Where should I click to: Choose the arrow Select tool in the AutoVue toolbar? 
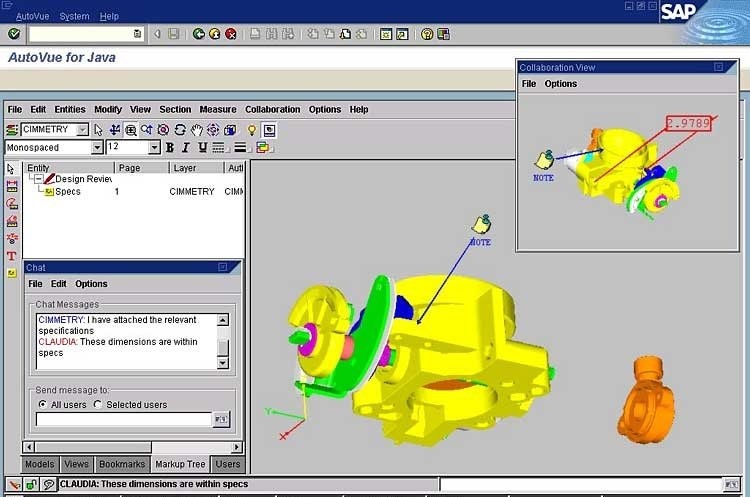[98, 130]
